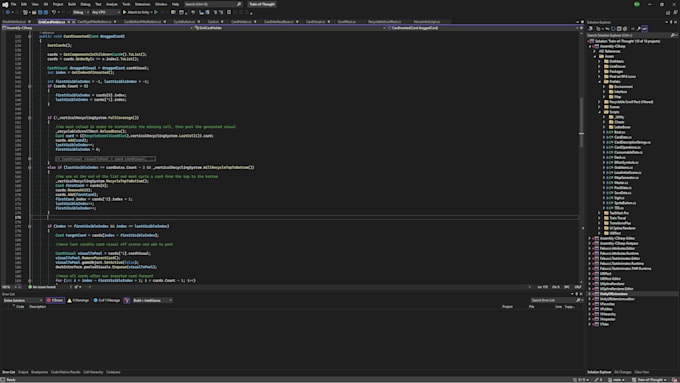Open the Build menu
The height and width of the screenshot is (383, 680).
[x=72, y=4]
